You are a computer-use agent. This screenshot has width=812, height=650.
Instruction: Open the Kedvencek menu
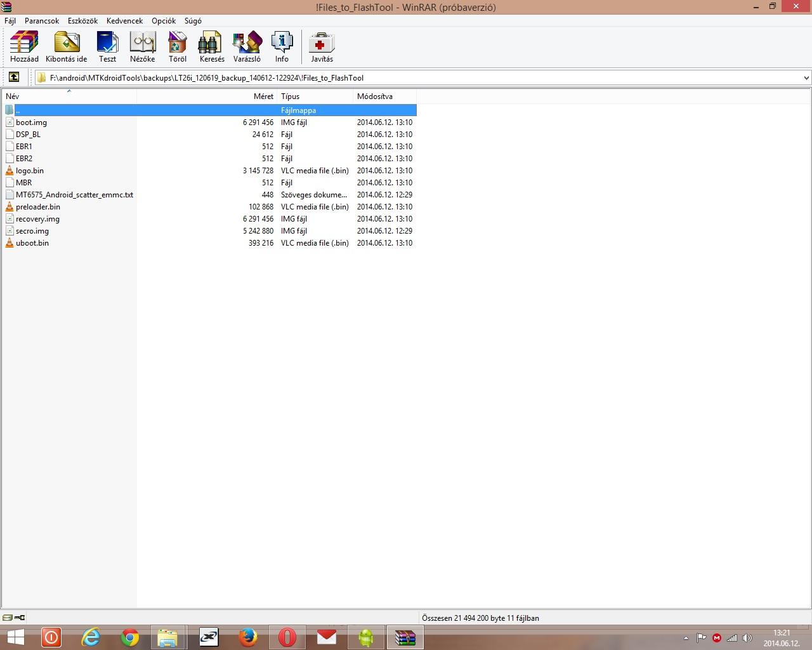click(x=125, y=20)
